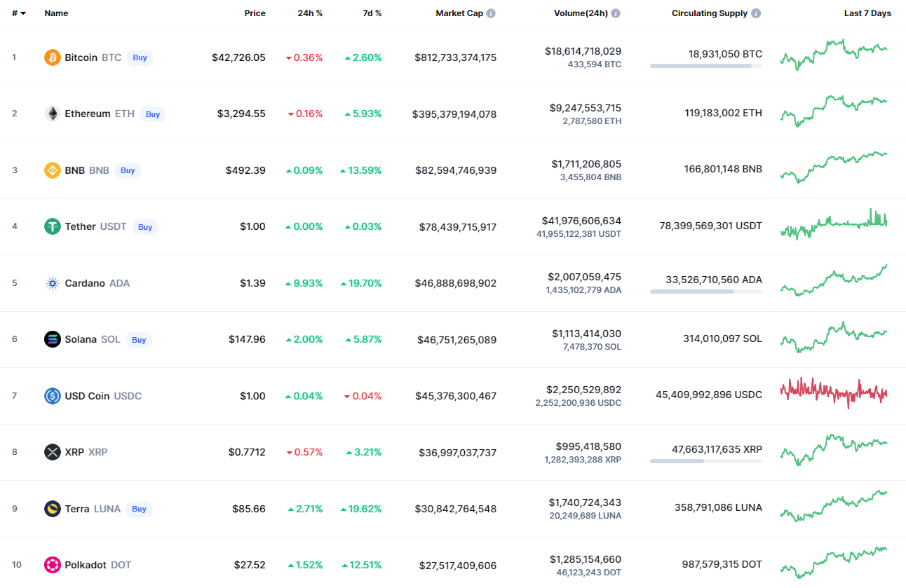Open the Market Cap info tooltip icon
This screenshot has width=906, height=588.
point(491,13)
